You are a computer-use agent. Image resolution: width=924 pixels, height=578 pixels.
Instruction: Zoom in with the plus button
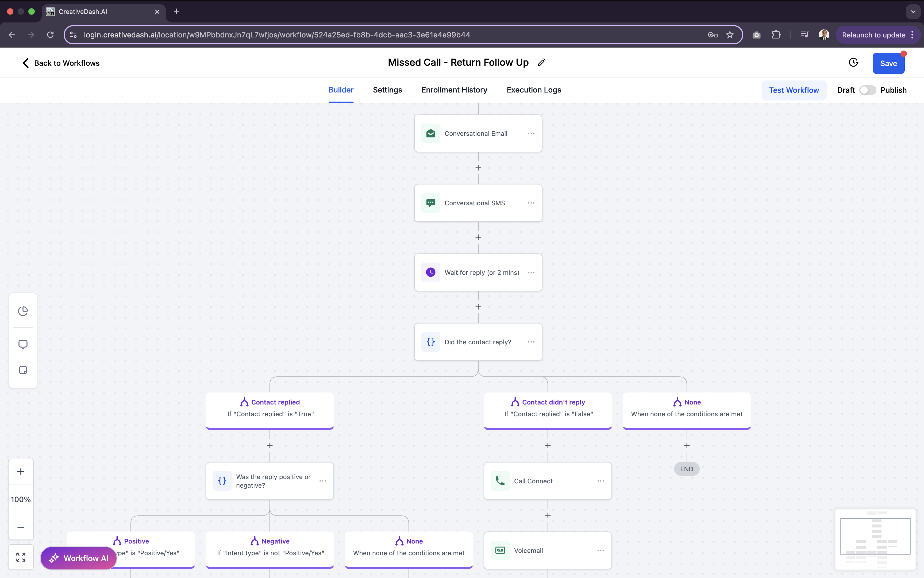(x=21, y=472)
